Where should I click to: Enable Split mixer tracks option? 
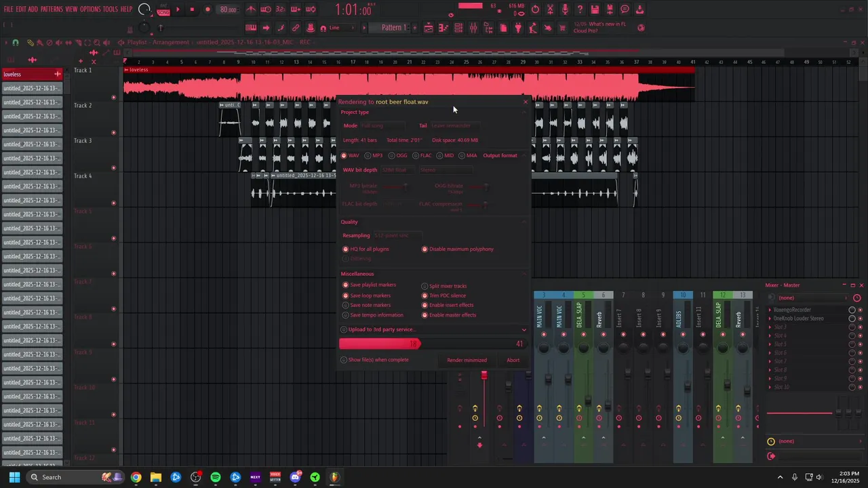(444, 286)
